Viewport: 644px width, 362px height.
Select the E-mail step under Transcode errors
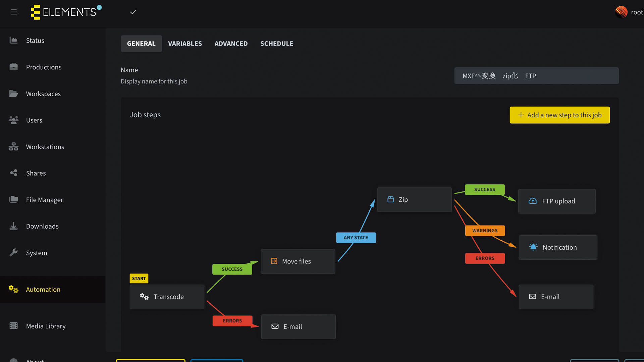pyautogui.click(x=298, y=326)
